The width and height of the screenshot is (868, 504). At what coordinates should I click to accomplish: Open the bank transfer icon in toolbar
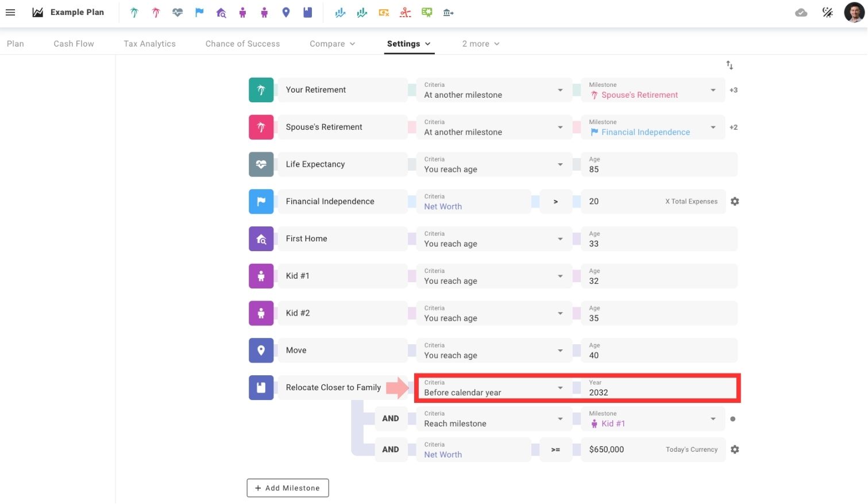tap(449, 13)
